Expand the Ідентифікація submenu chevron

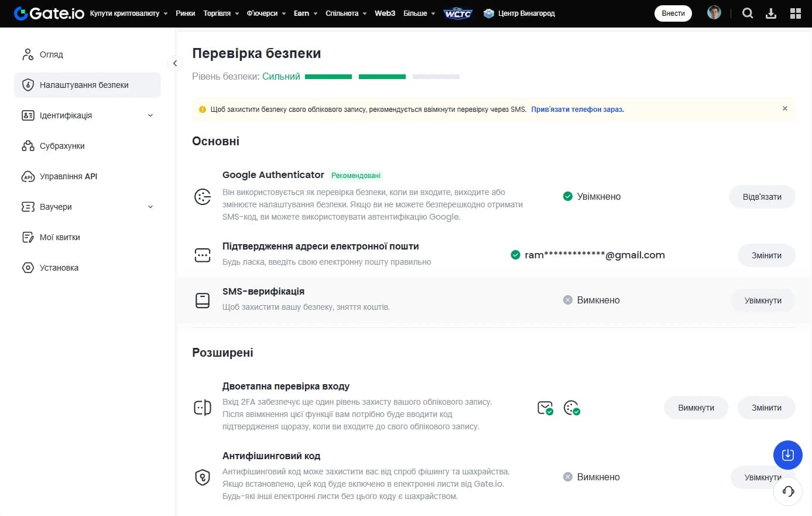coord(150,115)
